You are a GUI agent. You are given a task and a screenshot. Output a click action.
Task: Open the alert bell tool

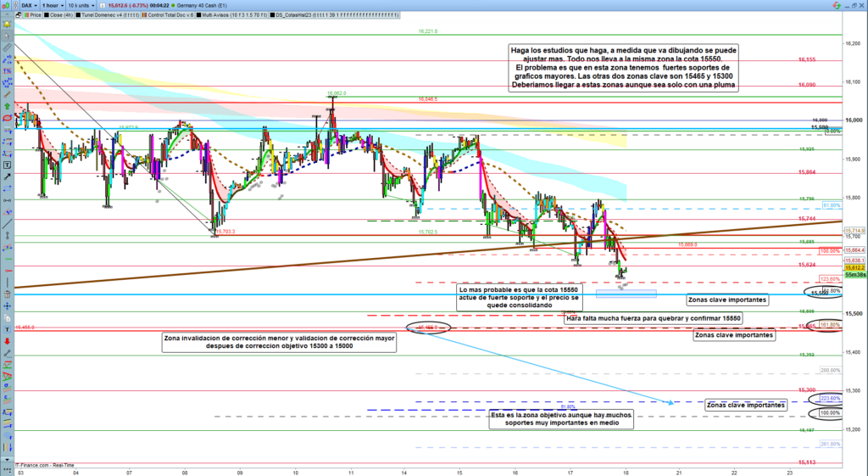coord(8,25)
